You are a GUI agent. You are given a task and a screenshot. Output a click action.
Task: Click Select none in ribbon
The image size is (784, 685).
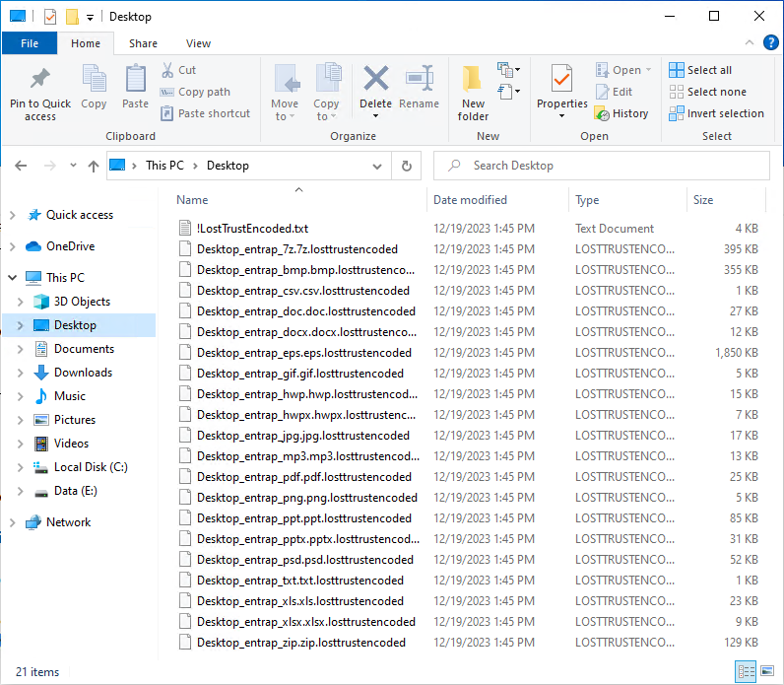(708, 92)
